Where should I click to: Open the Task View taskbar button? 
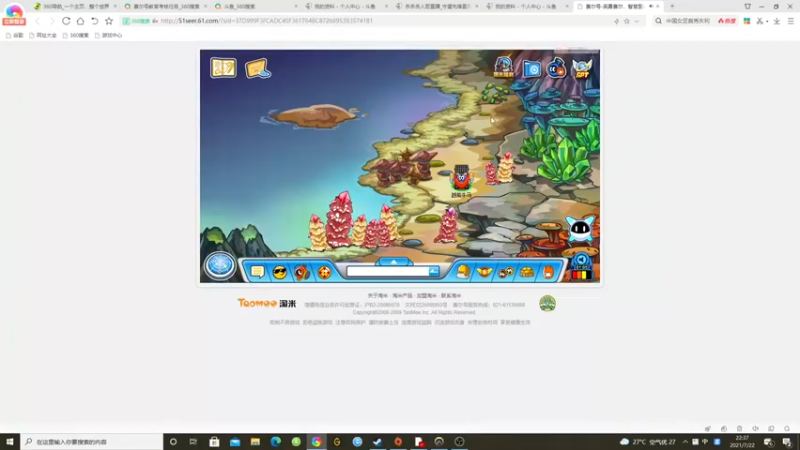(193, 442)
